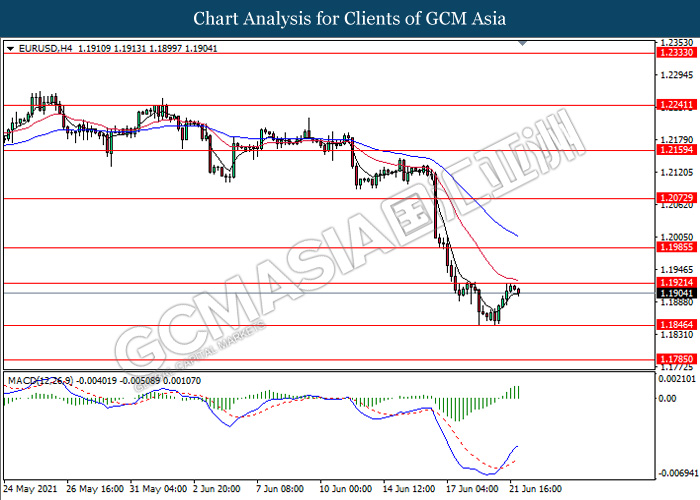The image size is (700, 500).
Task: Click the Chart Analysis for Clients title
Action: pos(350,19)
